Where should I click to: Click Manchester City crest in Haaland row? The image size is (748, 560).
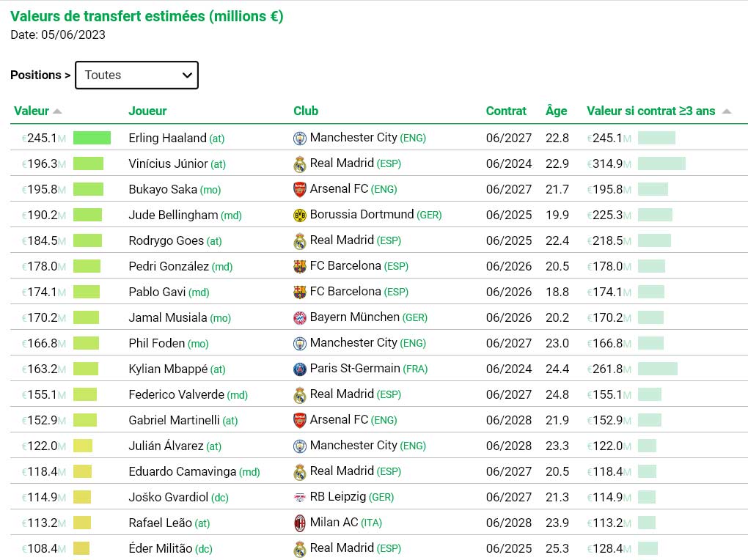300,139
